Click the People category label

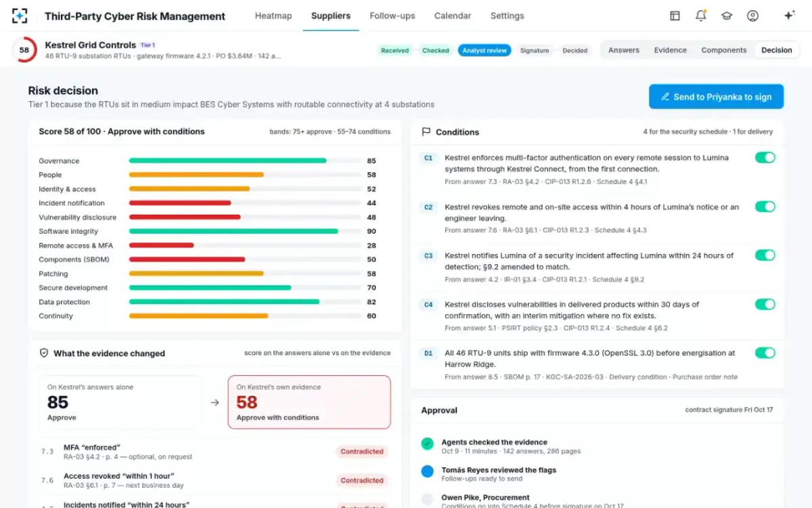pyautogui.click(x=50, y=175)
